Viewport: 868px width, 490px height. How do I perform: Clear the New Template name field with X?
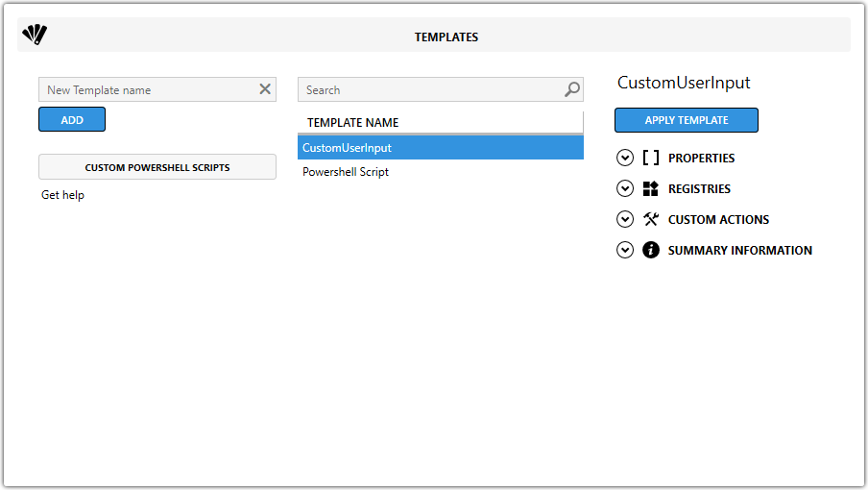(x=265, y=89)
